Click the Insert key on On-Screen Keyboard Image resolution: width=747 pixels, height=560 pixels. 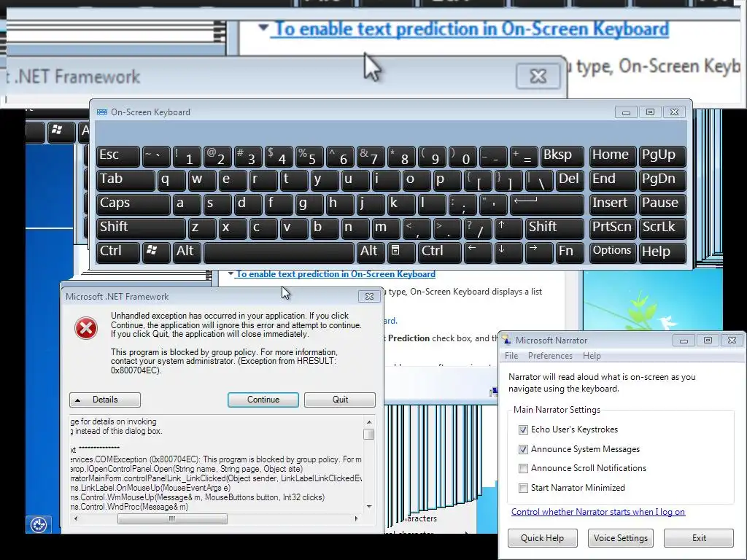(x=613, y=204)
